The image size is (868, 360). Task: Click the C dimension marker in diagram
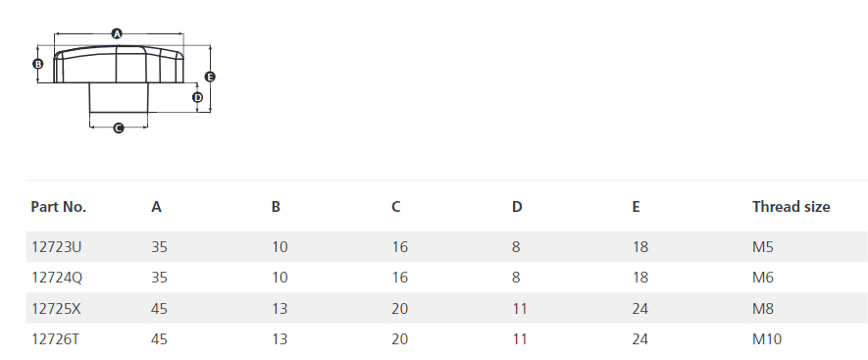(x=119, y=128)
